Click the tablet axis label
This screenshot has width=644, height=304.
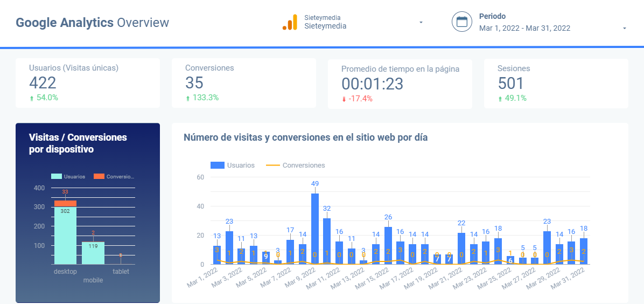coord(121,272)
